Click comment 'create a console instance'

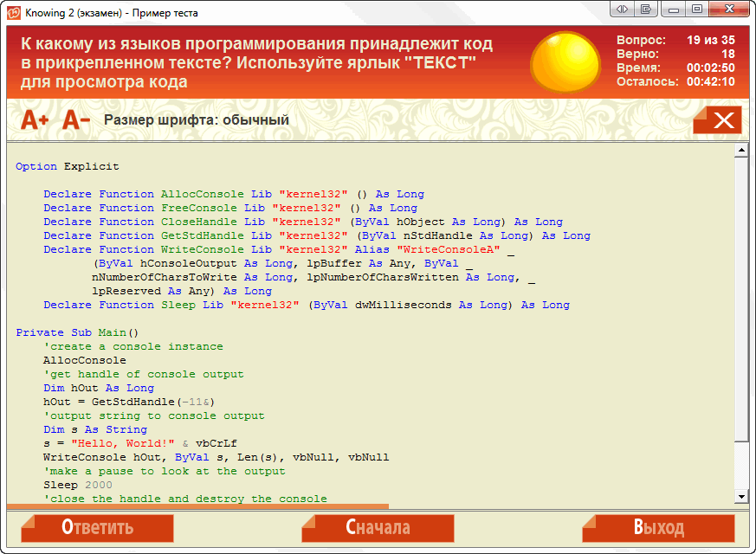coord(133,347)
